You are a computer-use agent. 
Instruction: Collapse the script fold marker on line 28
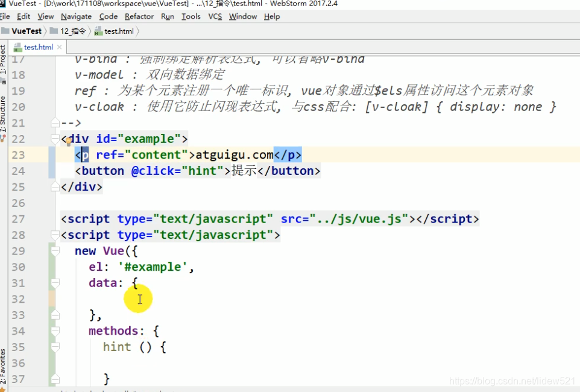point(55,235)
